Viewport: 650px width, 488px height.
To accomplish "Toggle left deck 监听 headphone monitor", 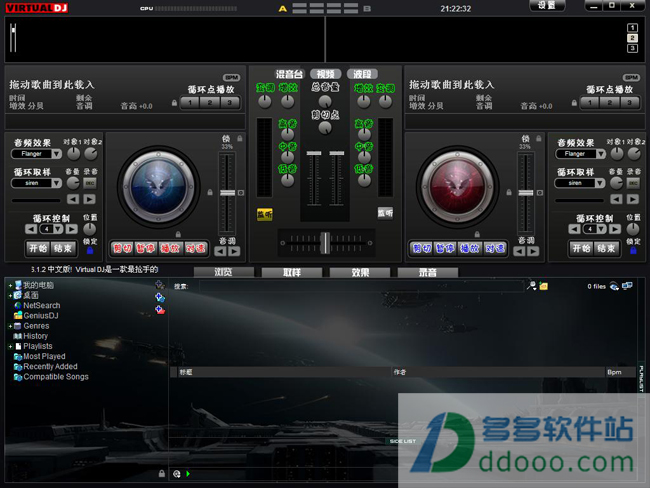I will tap(264, 214).
